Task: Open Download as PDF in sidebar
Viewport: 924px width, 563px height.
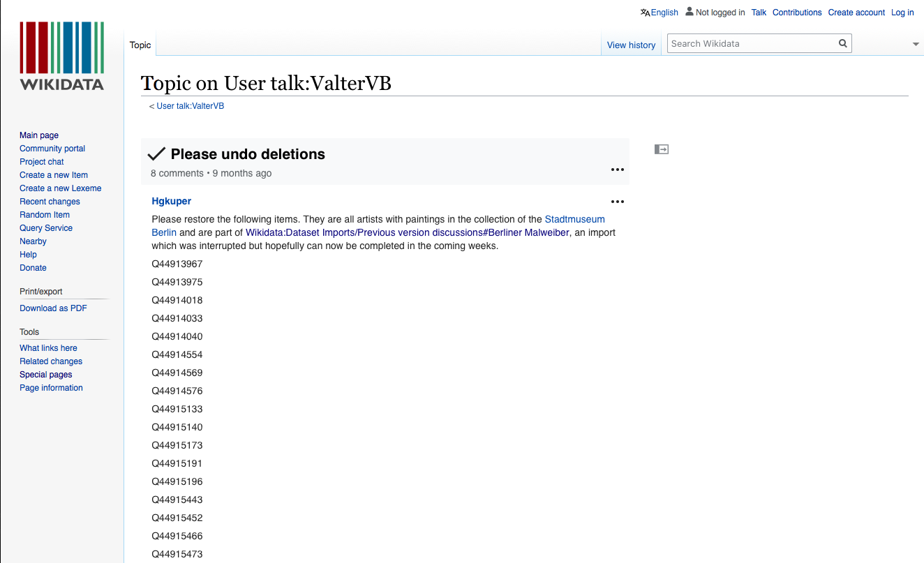Action: (x=53, y=308)
